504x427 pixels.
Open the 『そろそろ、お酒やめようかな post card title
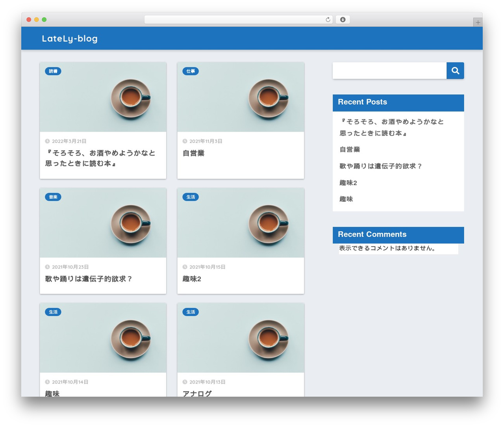(x=100, y=158)
